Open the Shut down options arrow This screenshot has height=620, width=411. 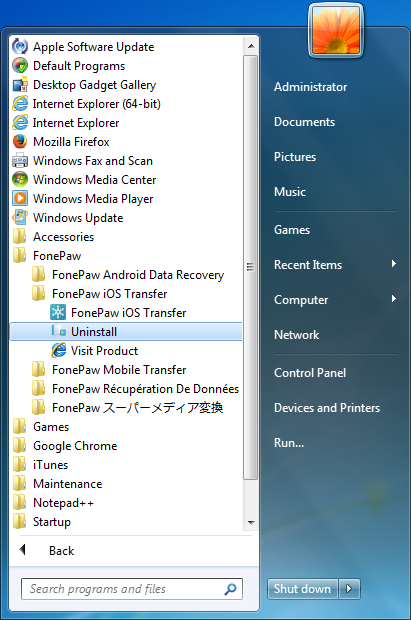349,589
